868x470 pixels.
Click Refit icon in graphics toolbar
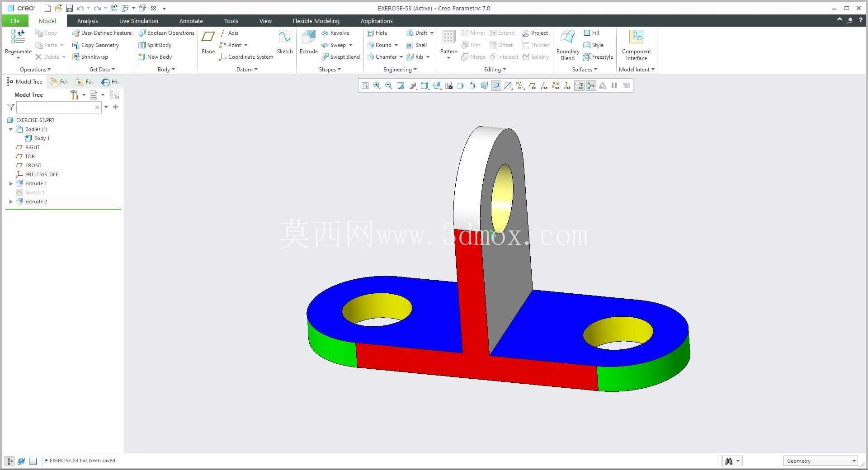tap(365, 85)
